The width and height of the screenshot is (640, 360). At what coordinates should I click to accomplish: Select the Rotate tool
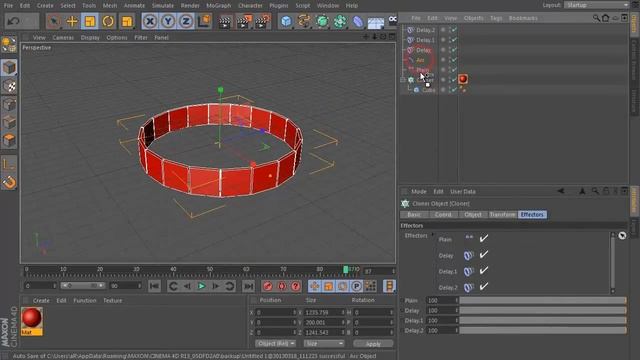(x=108, y=21)
